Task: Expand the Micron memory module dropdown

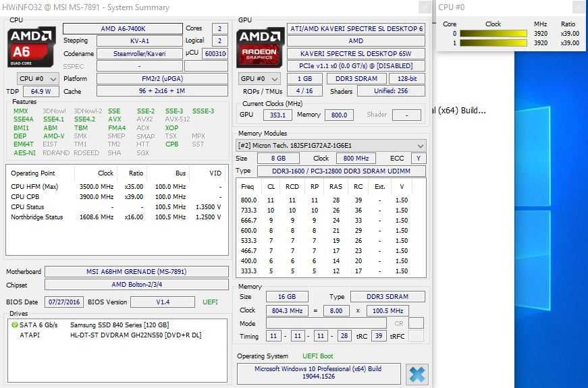Action: [331, 146]
